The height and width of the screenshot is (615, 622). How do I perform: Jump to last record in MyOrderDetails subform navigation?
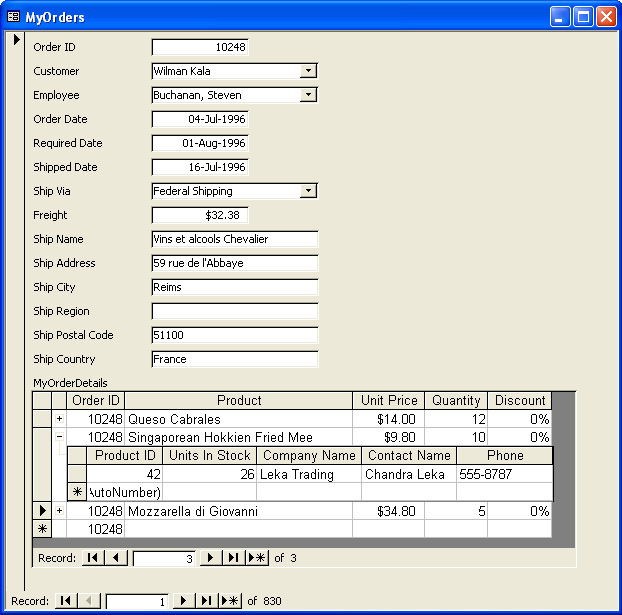click(233, 558)
